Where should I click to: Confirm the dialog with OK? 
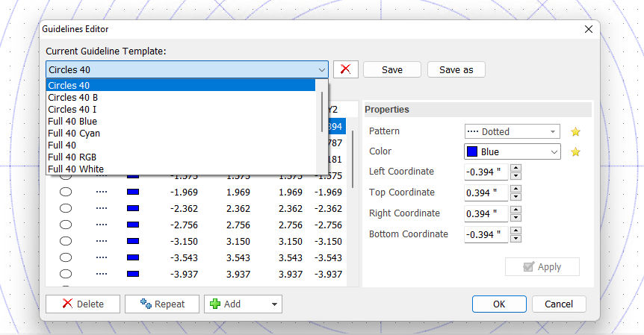tap(498, 304)
